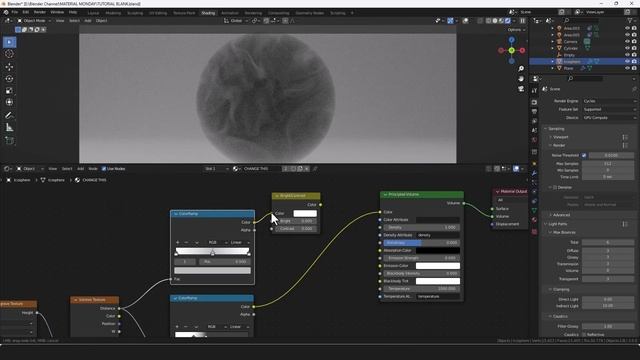Open the viewport Options button
This screenshot has width=640, height=360.
coord(516,30)
